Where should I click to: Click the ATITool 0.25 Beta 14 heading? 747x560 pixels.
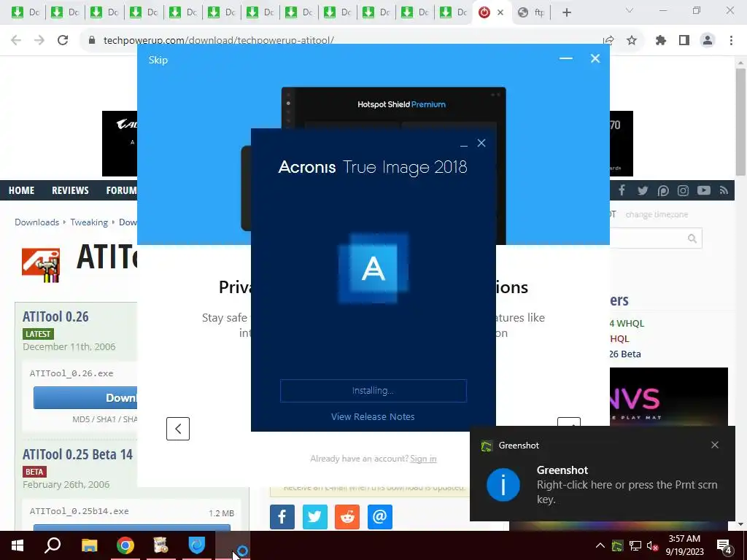pos(77,454)
